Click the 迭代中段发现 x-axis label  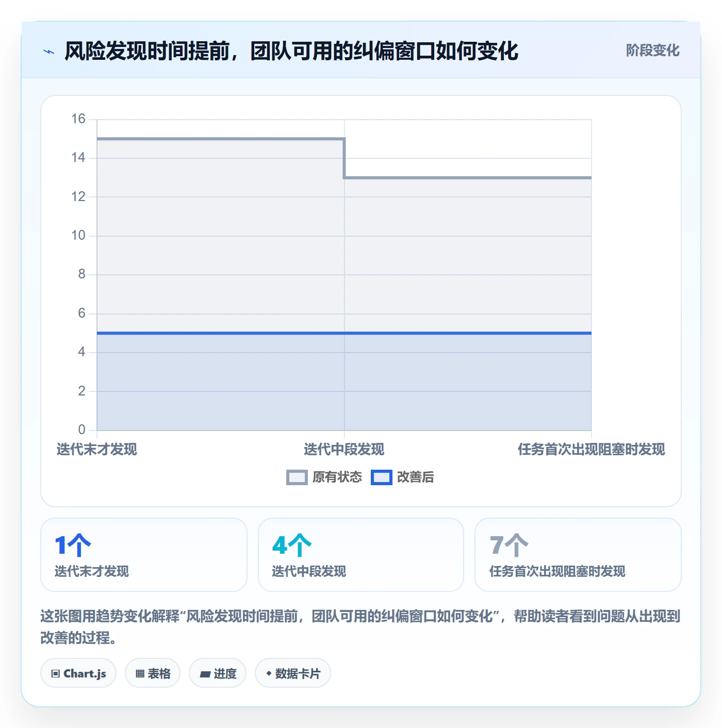pos(344,450)
